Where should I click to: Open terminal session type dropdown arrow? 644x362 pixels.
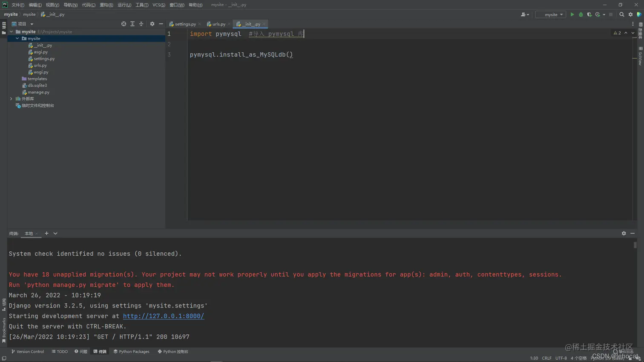[55, 233]
